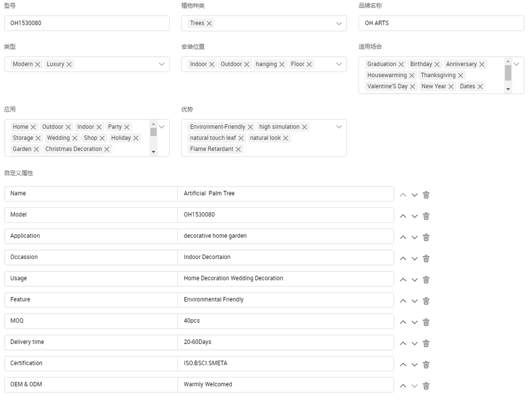Image resolution: width=532 pixels, height=408 pixels.
Task: Move the Application row down
Action: point(415,237)
